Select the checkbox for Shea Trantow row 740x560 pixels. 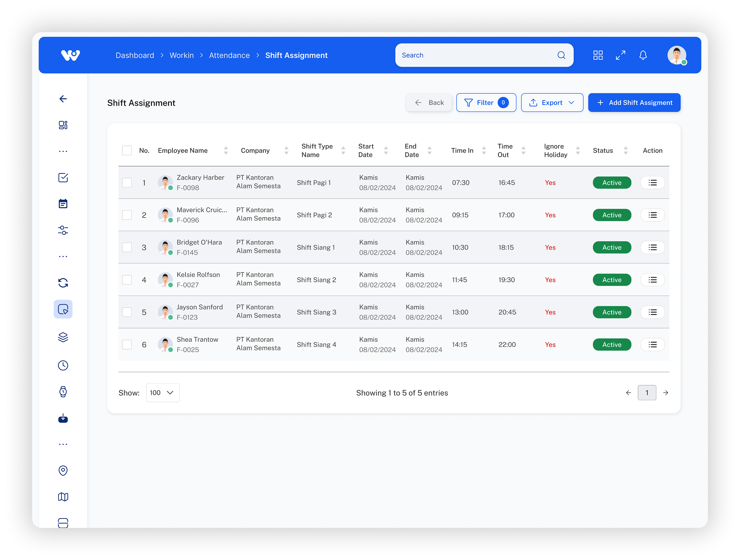coord(127,345)
